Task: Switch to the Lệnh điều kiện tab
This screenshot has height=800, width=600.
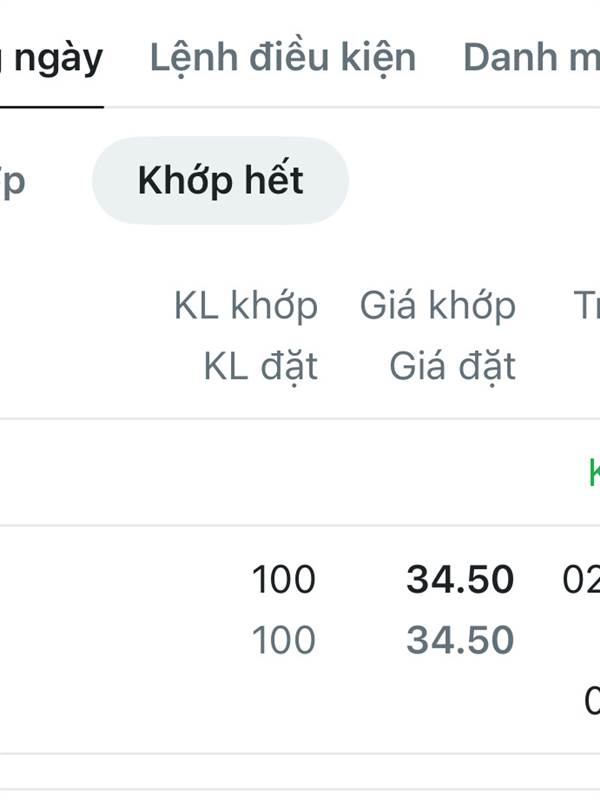Action: [282, 57]
